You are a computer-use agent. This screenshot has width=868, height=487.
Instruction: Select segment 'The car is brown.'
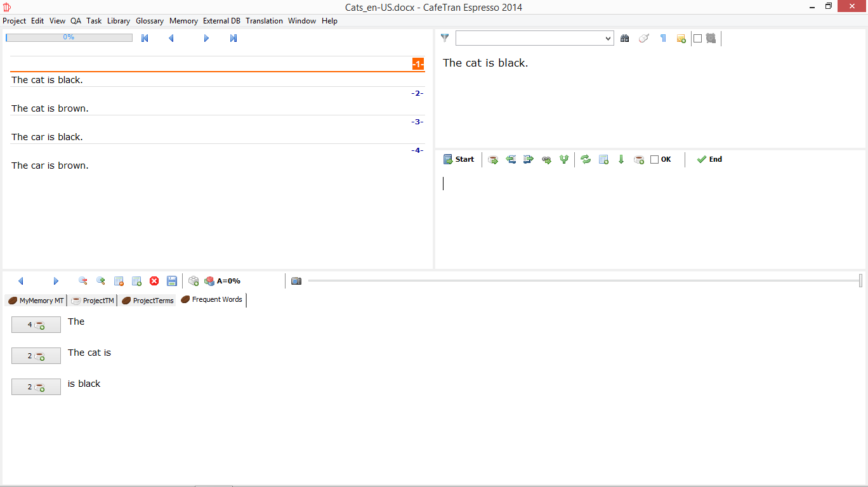[x=50, y=166]
